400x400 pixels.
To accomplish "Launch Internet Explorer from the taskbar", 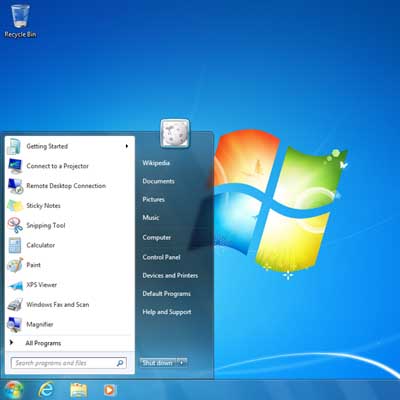I will coord(46,389).
